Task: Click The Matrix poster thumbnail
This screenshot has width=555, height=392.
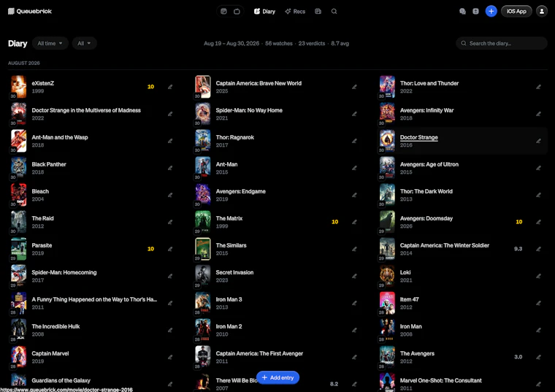Action: [x=203, y=222]
